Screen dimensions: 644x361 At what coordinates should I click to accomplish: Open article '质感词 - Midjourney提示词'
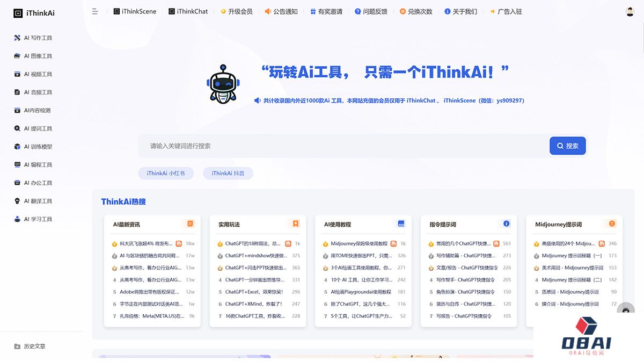click(x=570, y=292)
